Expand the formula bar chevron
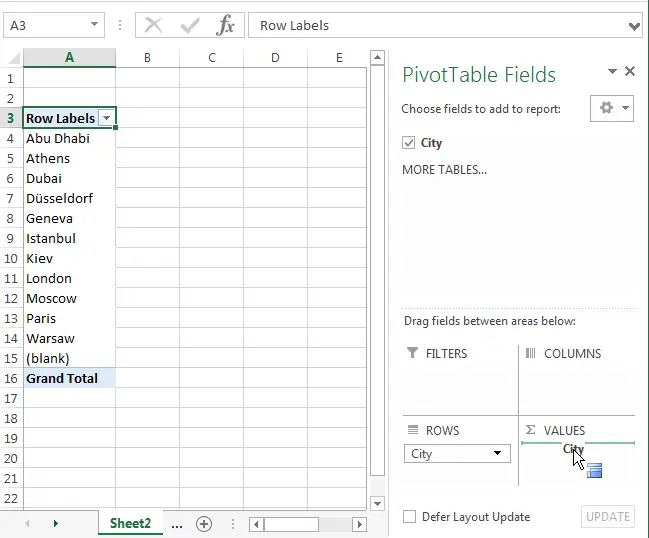The image size is (649, 538). (634, 26)
